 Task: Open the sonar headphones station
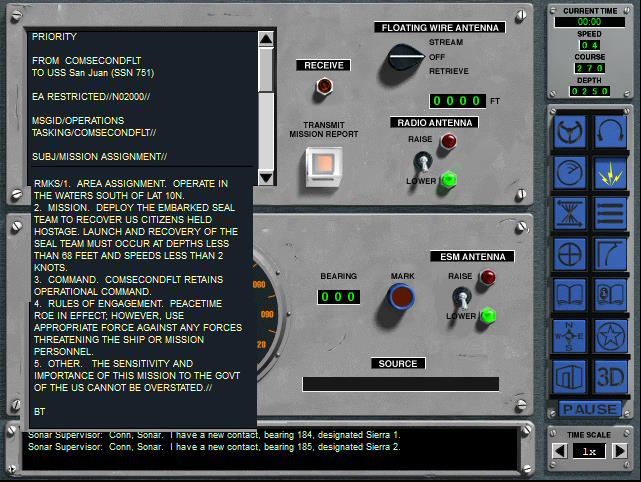[610, 132]
